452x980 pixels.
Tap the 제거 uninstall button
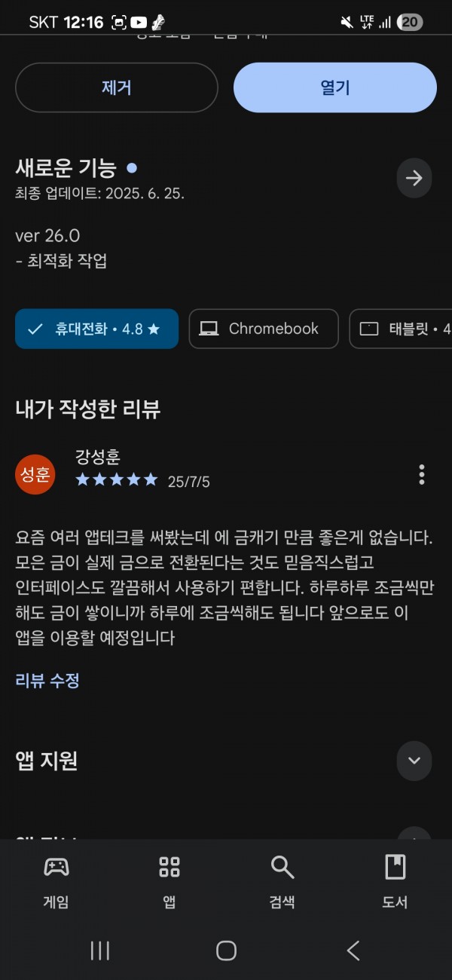click(x=117, y=87)
